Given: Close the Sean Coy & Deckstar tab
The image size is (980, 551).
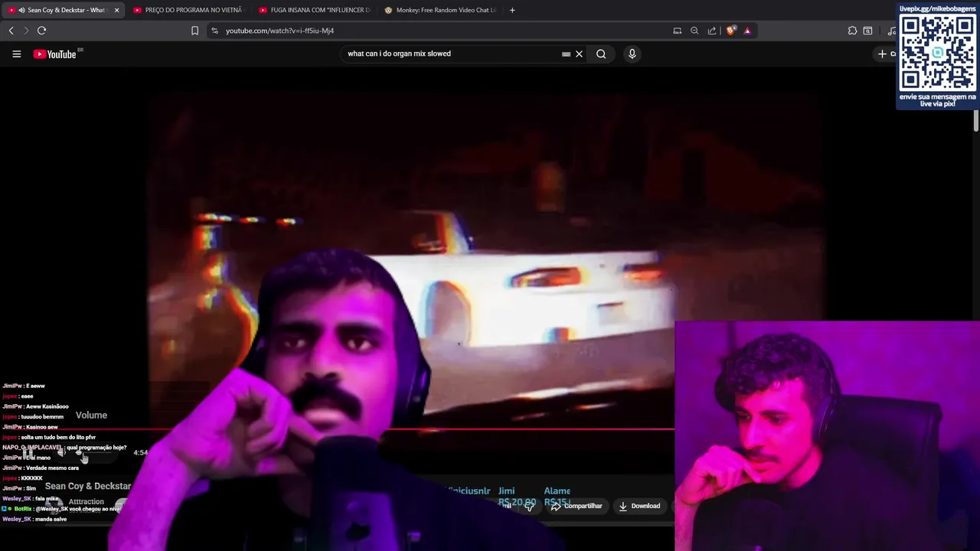Looking at the screenshot, I should [116, 10].
